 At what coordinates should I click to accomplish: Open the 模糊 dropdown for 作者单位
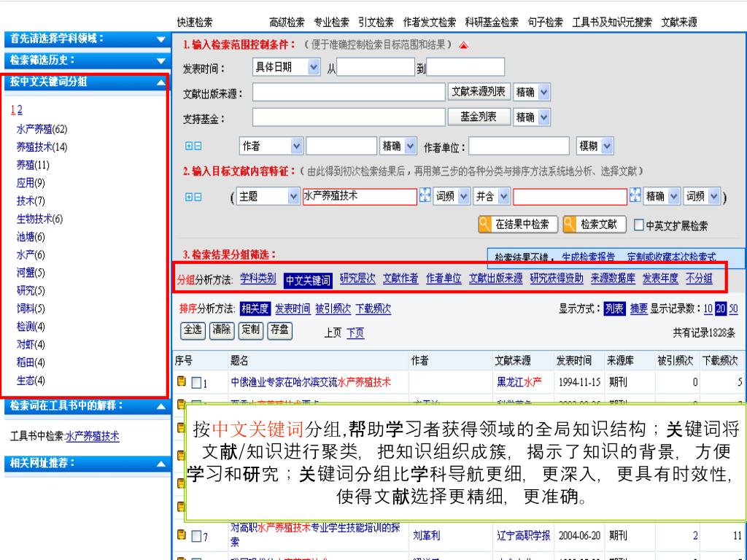[595, 146]
